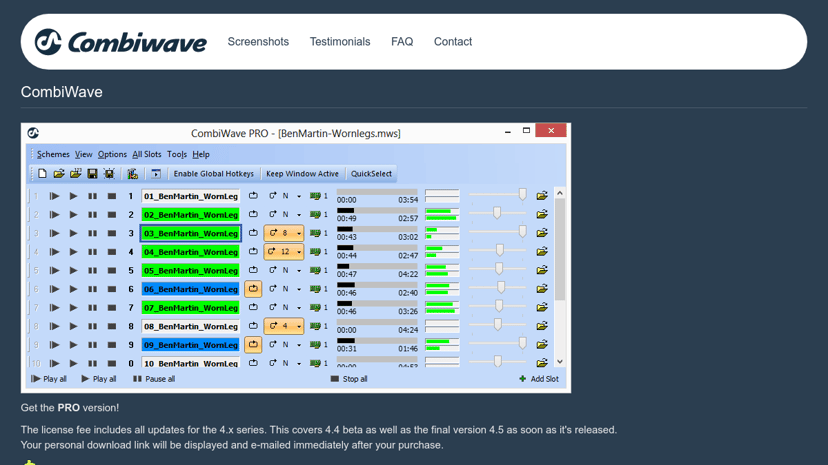Click the volume slider of slot 2
Screen dimensions: 828x465
tap(497, 213)
